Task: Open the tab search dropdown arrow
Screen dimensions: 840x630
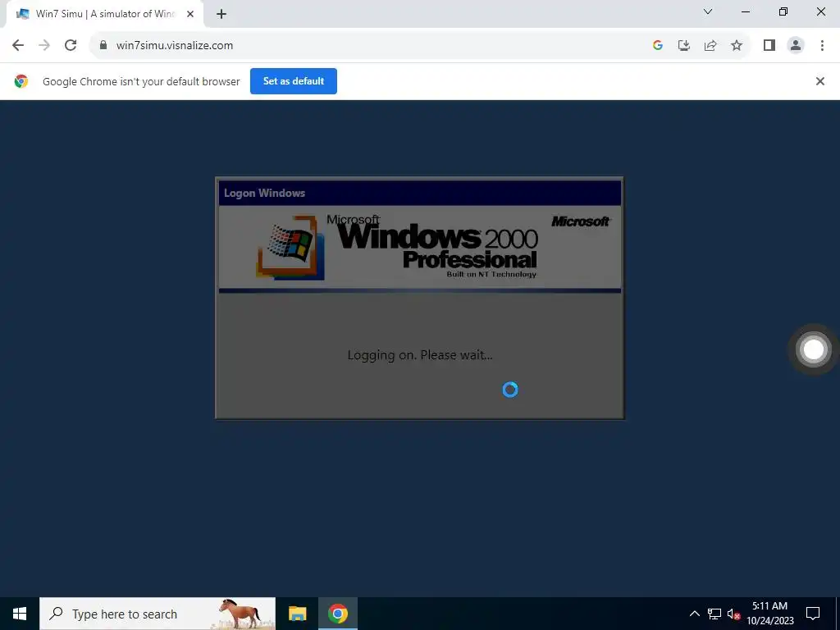Action: pos(708,11)
